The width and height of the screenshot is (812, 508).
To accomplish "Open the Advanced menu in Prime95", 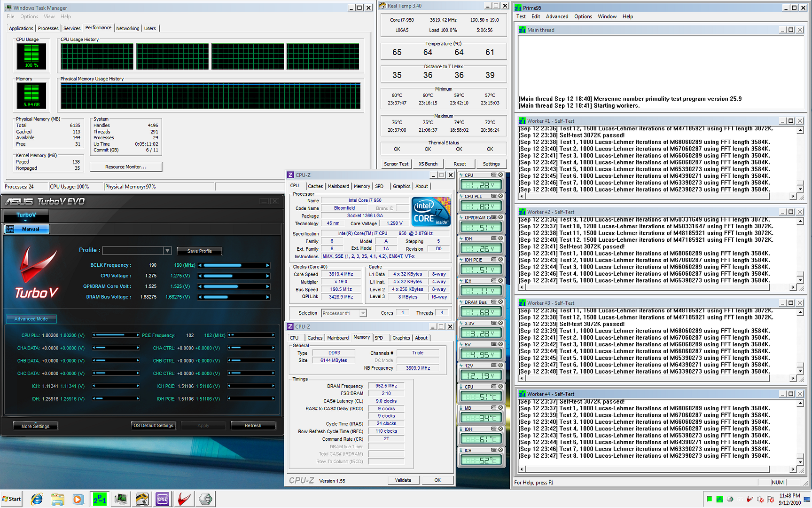I will point(557,16).
